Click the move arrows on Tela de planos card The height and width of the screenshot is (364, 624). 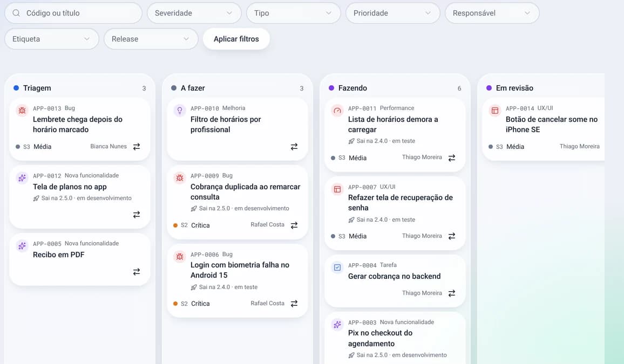(x=137, y=215)
